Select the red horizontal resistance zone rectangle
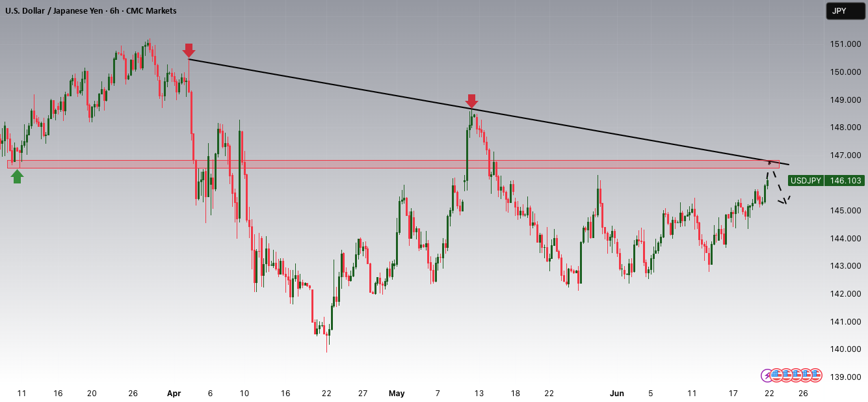Viewport: 868px width, 402px height. 393,164
